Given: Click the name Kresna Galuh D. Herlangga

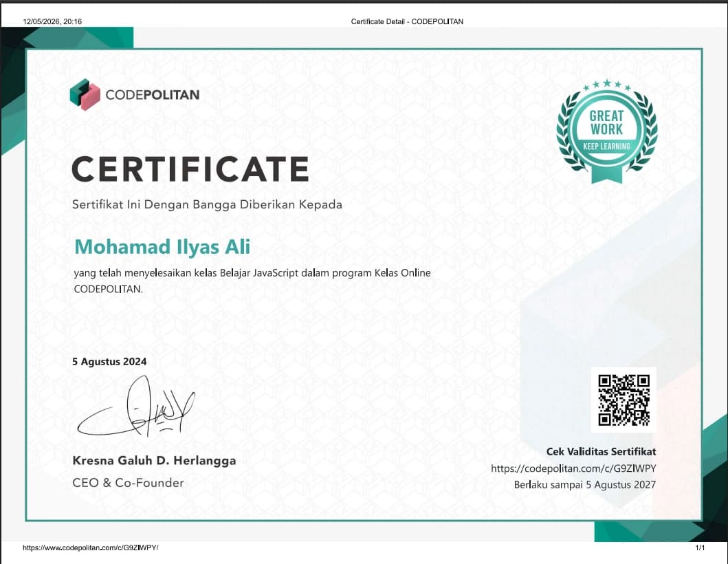Looking at the screenshot, I should (x=154, y=460).
